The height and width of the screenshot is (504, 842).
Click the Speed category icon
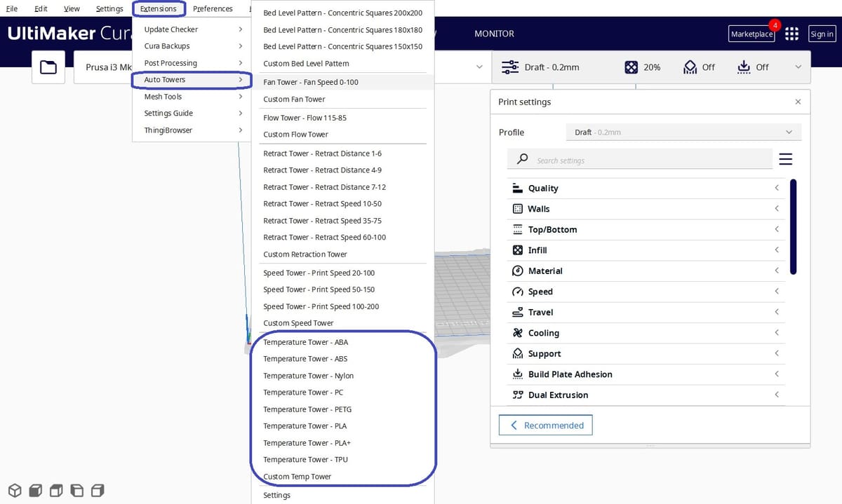pos(518,292)
